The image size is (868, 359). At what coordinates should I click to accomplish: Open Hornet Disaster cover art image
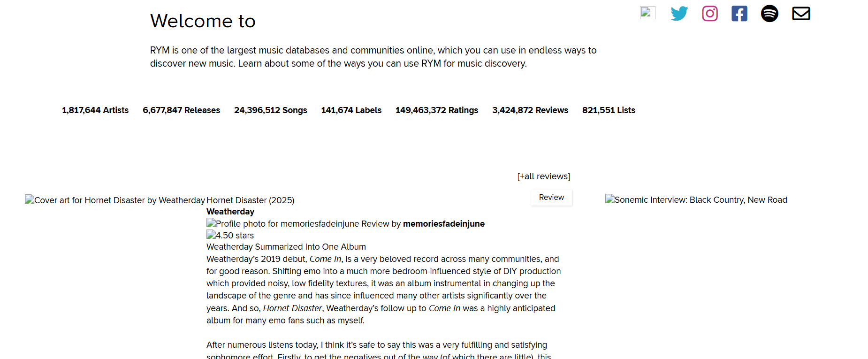(x=115, y=200)
